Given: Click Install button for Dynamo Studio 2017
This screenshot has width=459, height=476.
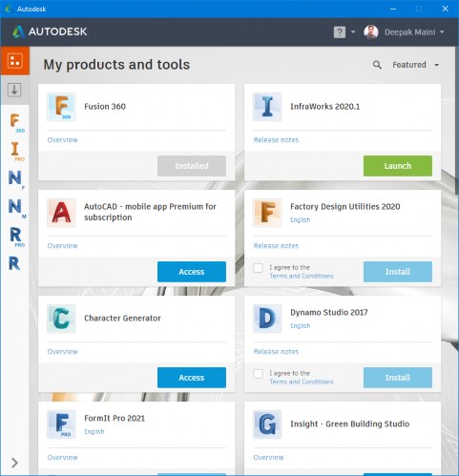Looking at the screenshot, I should [x=398, y=378].
